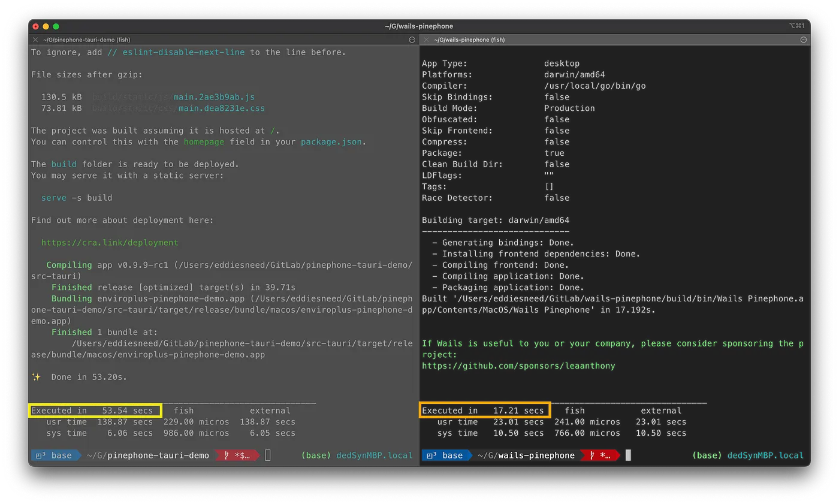Click 'Finished 1 bundle at:' line
839x504 pixels.
coord(104,332)
